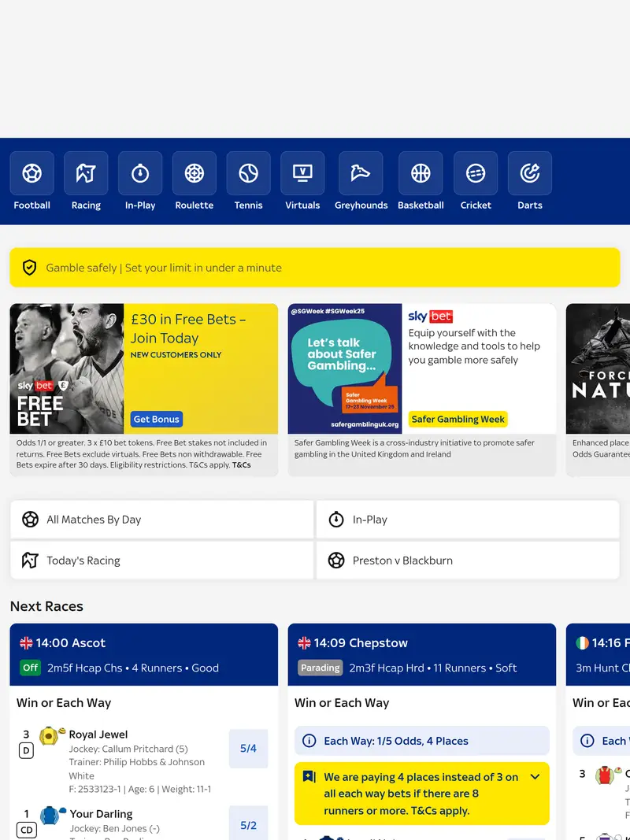Open the T&Cs link in free bets terms

pos(241,464)
